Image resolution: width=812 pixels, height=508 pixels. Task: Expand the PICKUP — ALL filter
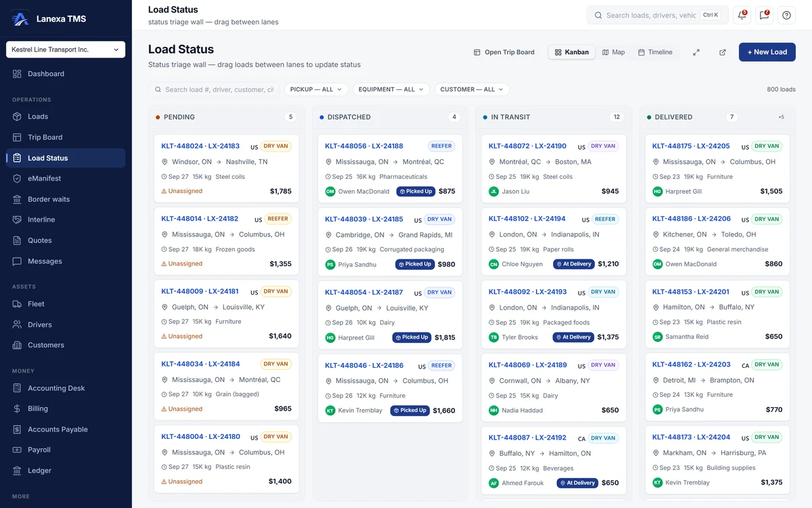coord(317,89)
